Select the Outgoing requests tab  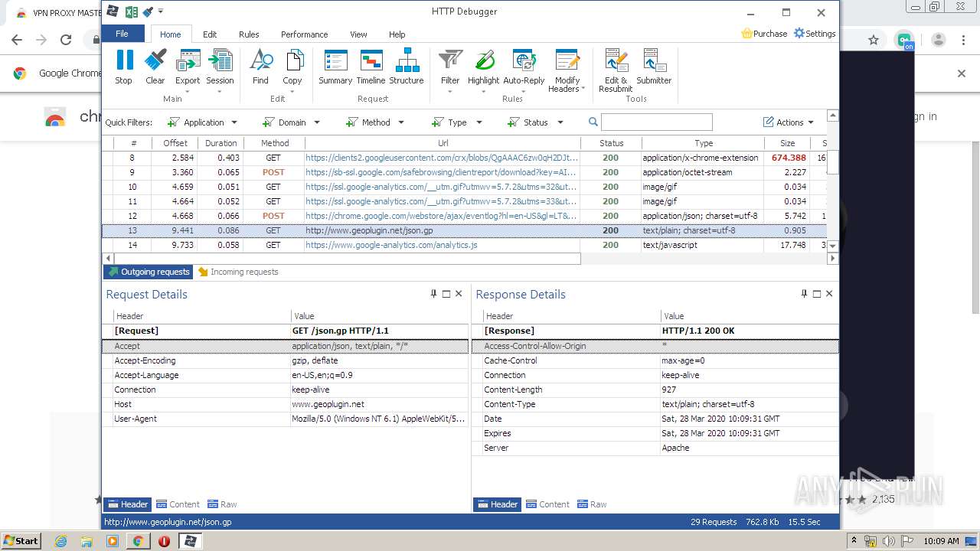(149, 272)
